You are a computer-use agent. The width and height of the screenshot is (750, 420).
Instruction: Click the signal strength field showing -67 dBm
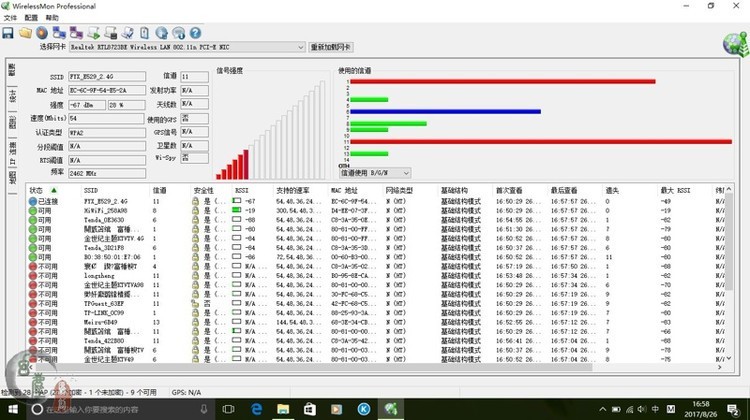(87, 105)
